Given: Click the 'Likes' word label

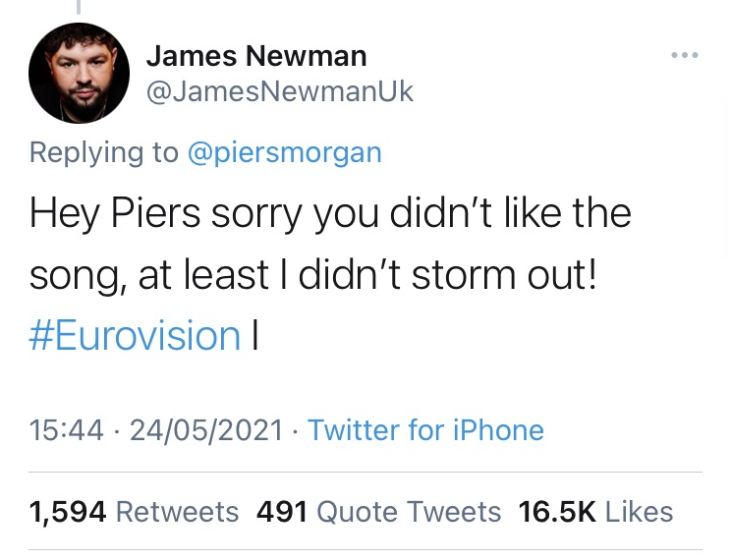Looking at the screenshot, I should tap(640, 512).
